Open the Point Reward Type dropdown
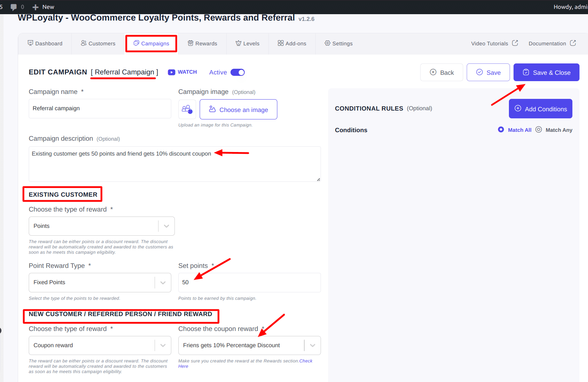 click(100, 282)
